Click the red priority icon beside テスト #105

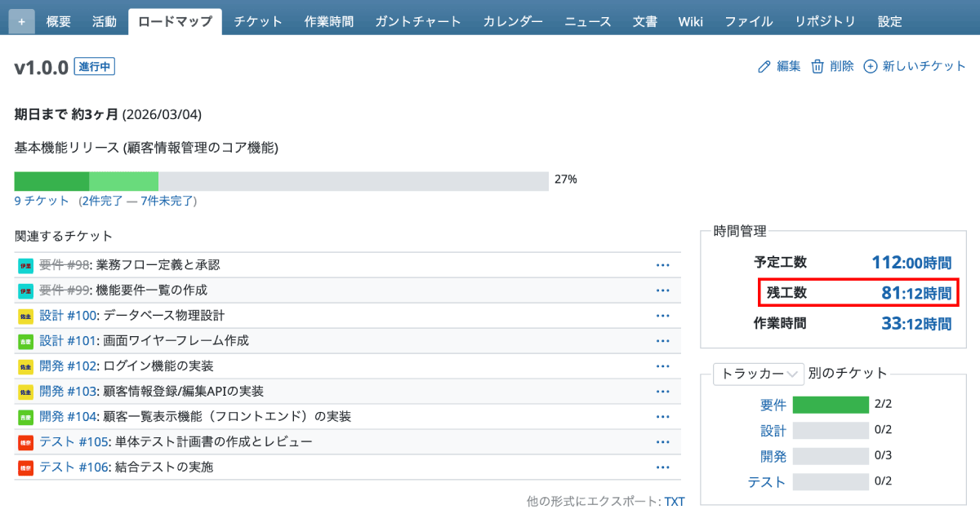pos(25,442)
